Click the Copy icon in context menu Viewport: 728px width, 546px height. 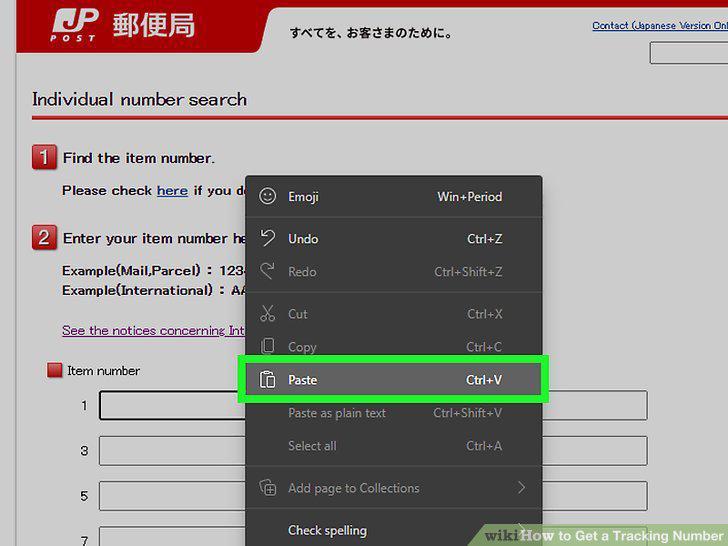(x=267, y=346)
